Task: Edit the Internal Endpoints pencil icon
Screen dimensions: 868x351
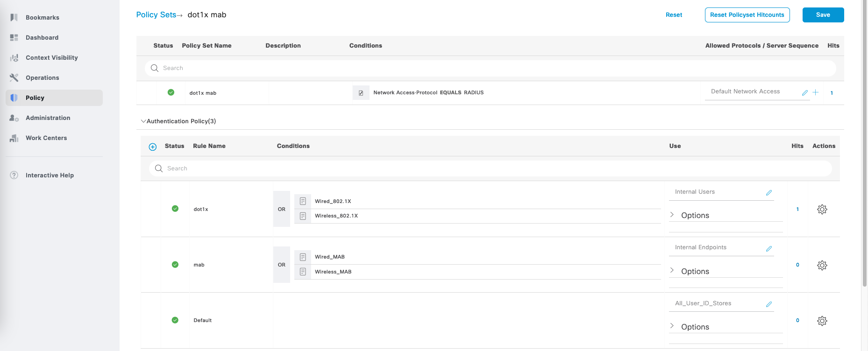Action: tap(768, 249)
